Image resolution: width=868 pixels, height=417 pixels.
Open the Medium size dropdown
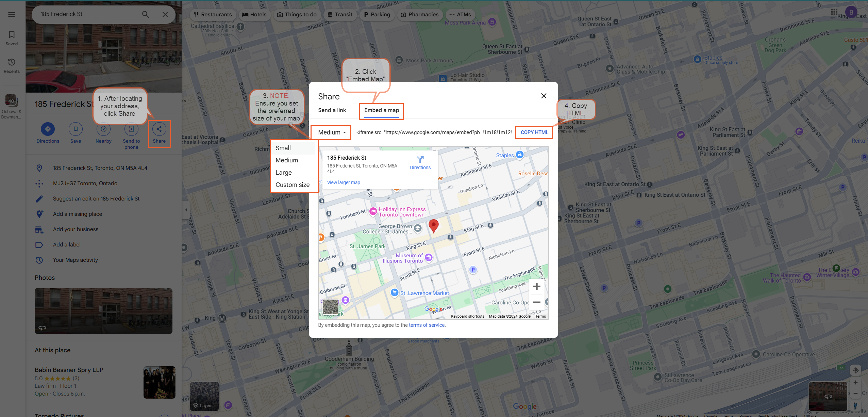(332, 132)
